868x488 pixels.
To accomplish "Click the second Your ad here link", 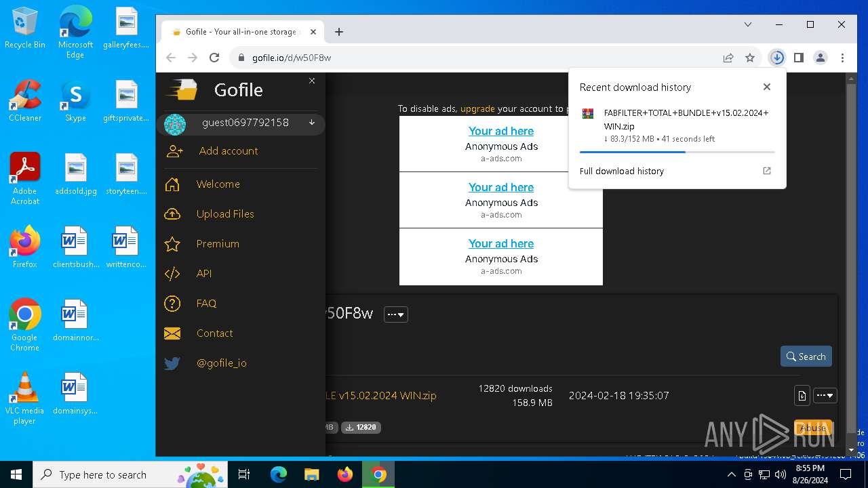I will tap(501, 188).
